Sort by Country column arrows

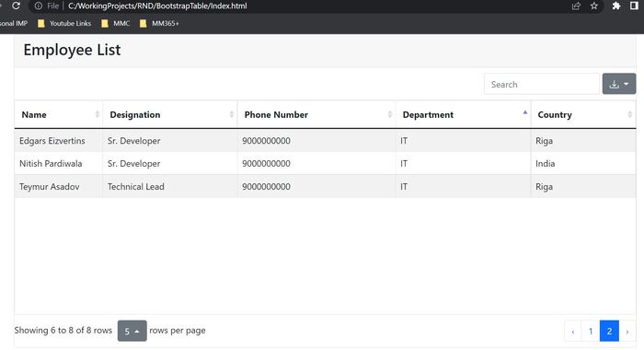coord(629,114)
